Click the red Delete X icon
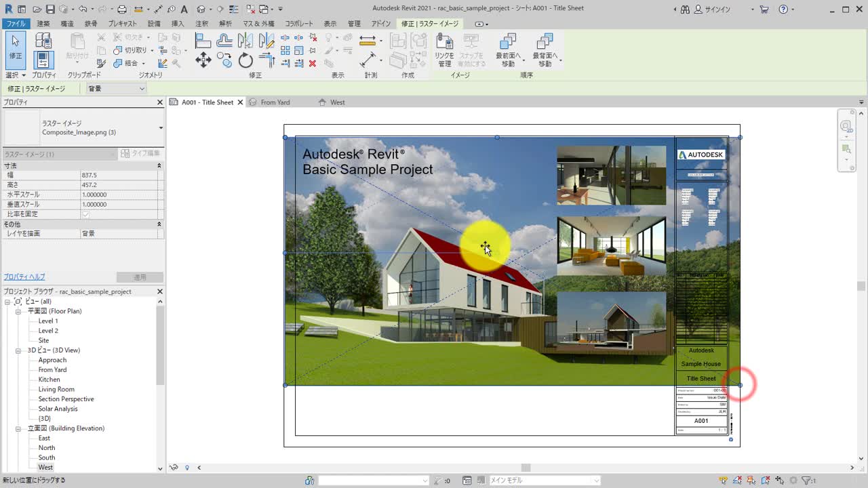 (x=313, y=63)
